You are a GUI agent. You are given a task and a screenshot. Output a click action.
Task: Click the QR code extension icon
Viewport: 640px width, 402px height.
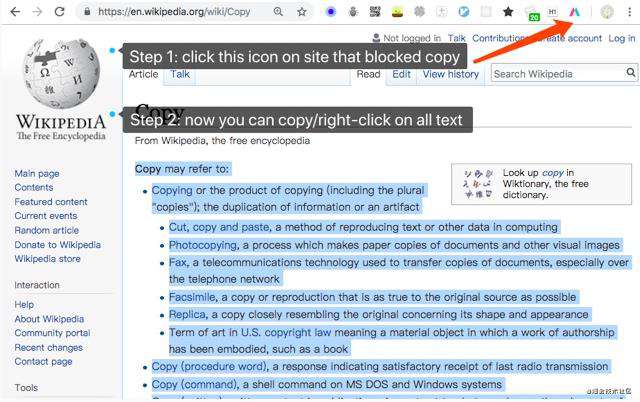375,11
